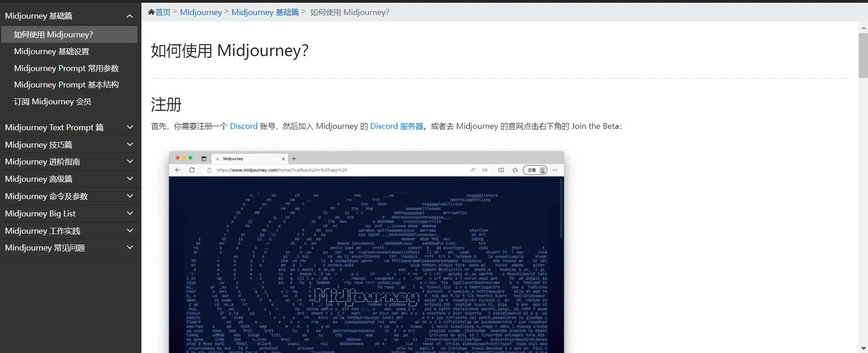
Task: Click the page scrollbar down arrow
Action: coord(863,348)
